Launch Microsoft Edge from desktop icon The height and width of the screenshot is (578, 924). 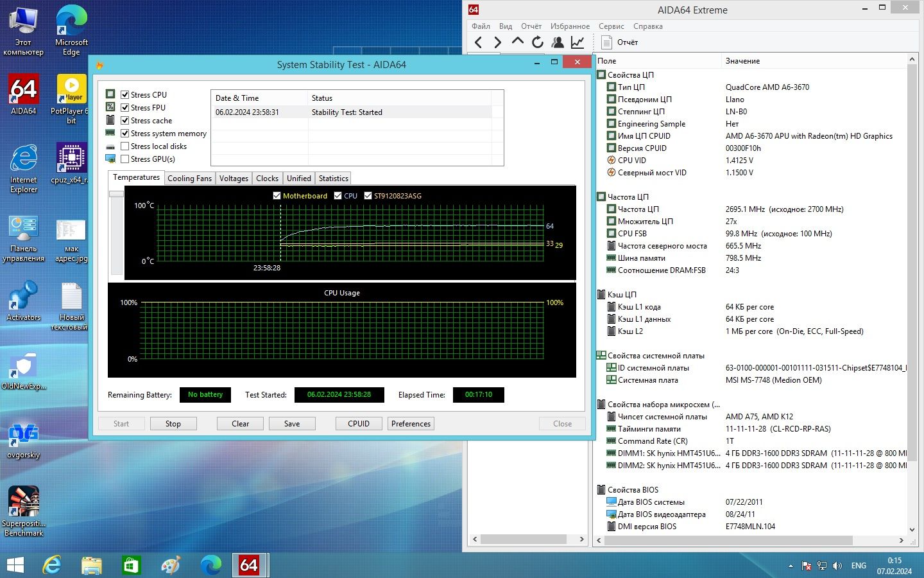[x=71, y=30]
